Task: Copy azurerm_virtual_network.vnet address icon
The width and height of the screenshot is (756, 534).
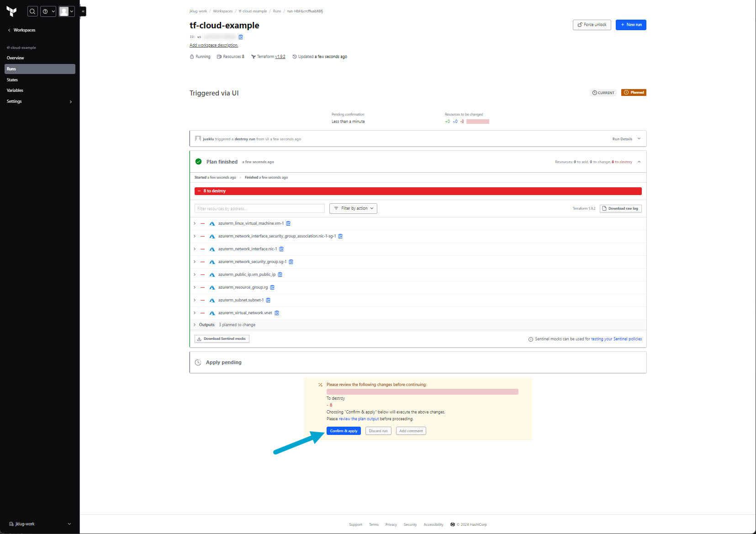Action: 277,313
